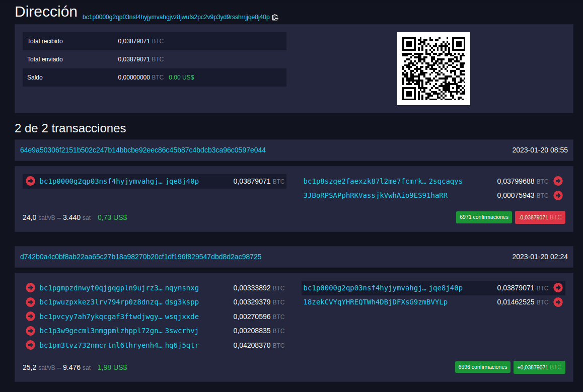Click the fee value 1,98 US$
The width and height of the screenshot is (583, 392).
112,367
